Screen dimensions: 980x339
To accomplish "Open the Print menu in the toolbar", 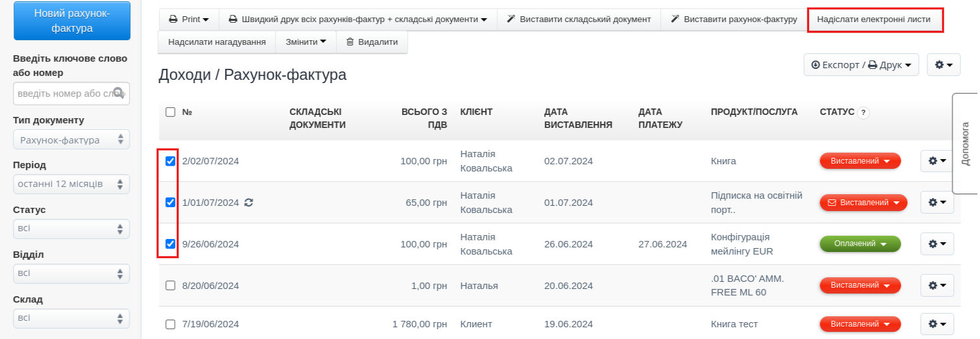I will pyautogui.click(x=189, y=19).
